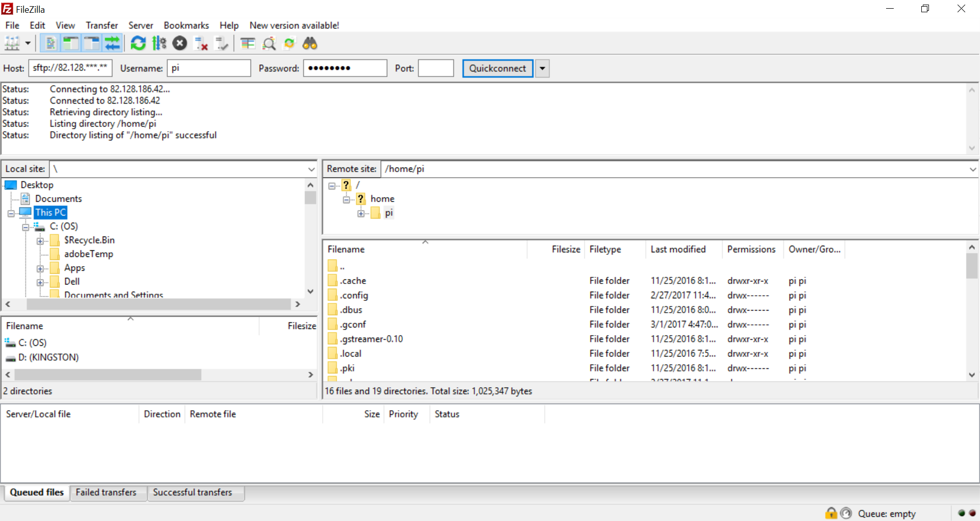Sort remote list by Permissions column
Image resolution: width=980 pixels, height=521 pixels.
(752, 249)
